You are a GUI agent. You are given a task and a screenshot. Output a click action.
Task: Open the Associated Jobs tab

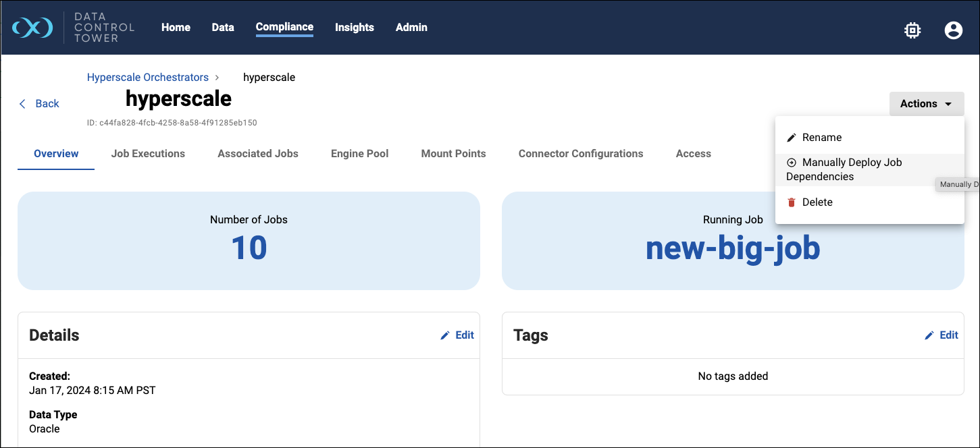coord(258,154)
